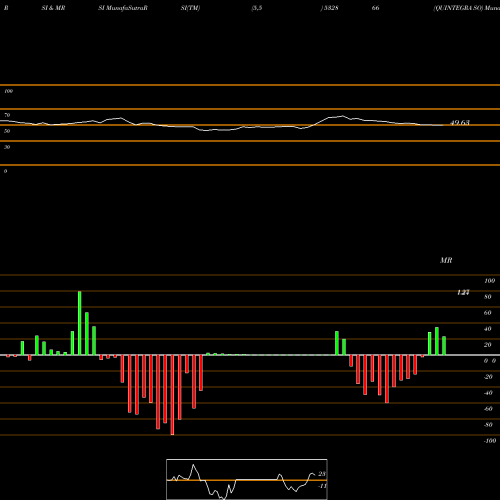The width and height of the screenshot is (500, 500).
Task: Click the "80" label on the MR axis
Action: [488, 297]
